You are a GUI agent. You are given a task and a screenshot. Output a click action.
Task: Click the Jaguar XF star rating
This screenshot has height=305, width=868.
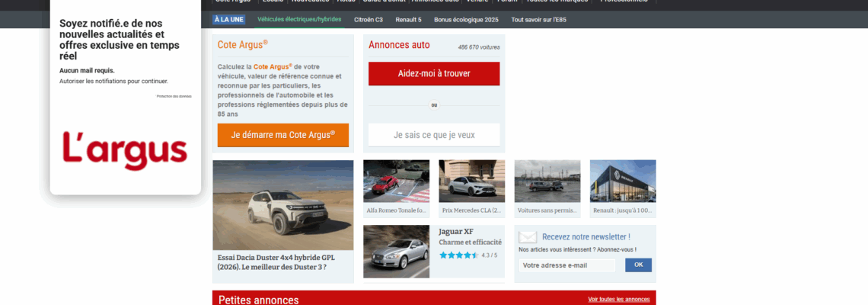[x=458, y=255]
